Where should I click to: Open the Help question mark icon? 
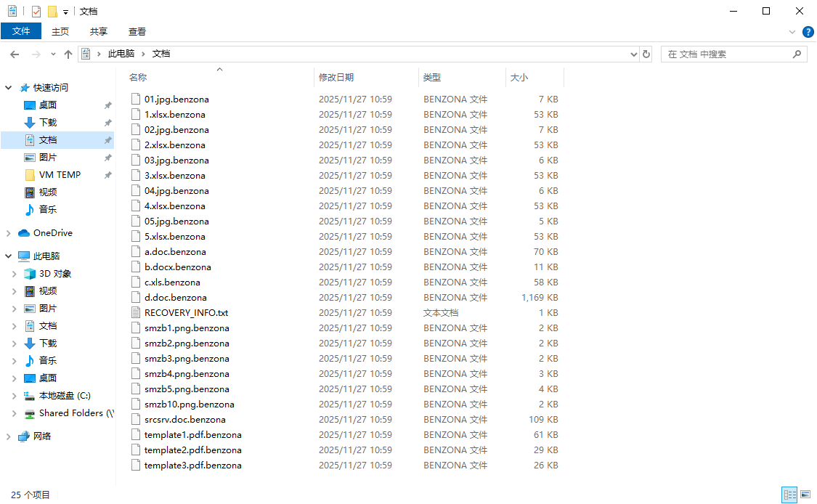[x=808, y=32]
